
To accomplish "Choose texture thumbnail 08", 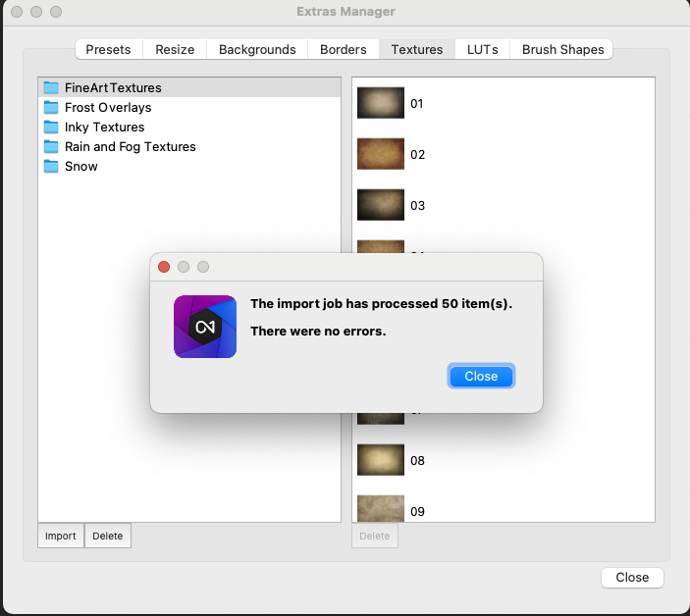I will pos(380,460).
